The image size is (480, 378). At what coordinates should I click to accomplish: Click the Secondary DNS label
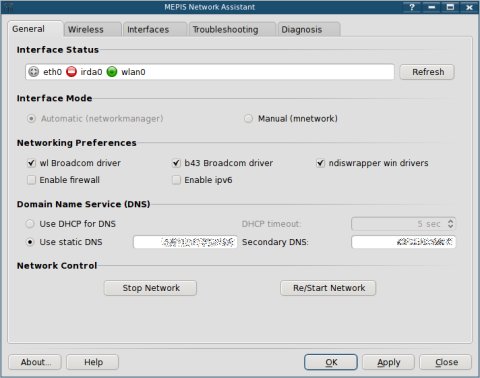[275, 242]
